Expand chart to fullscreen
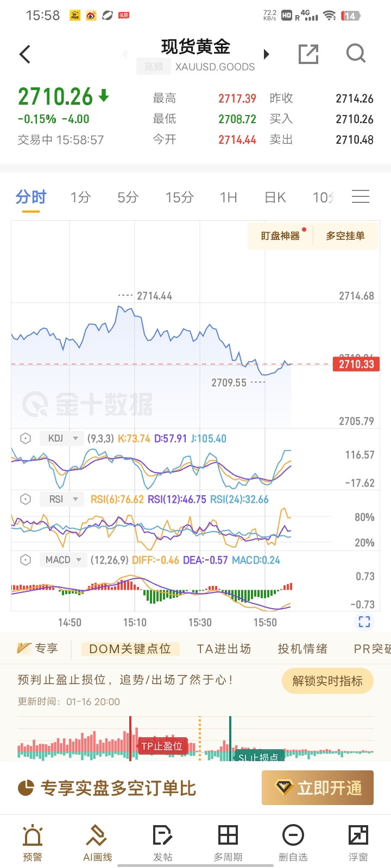391x868 pixels. (364, 622)
